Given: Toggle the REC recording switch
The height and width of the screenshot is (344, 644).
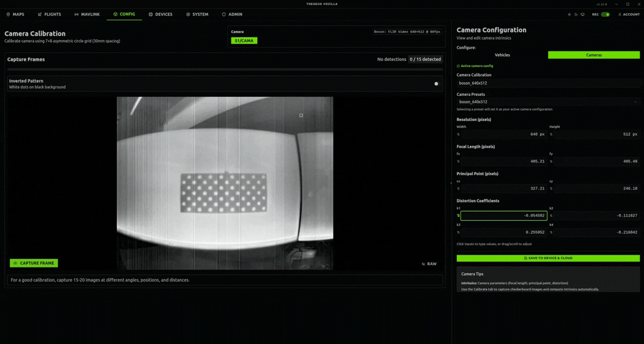Looking at the screenshot, I should coord(605,15).
